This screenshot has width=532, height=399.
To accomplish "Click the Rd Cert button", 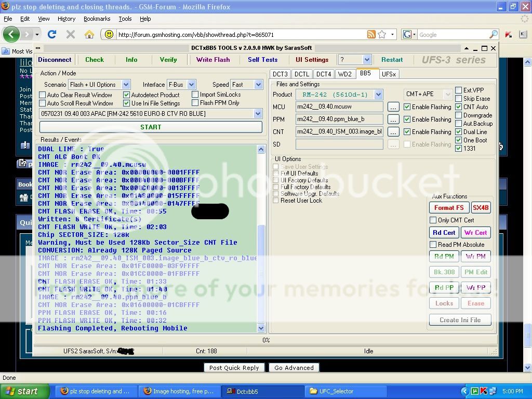I will [x=444, y=233].
